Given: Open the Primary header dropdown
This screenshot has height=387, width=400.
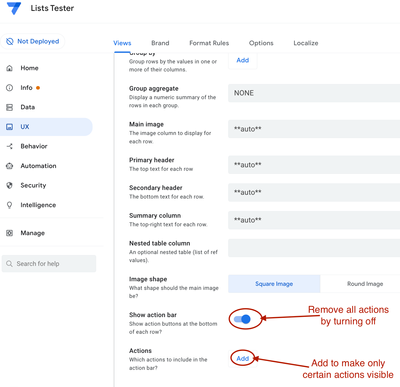Looking at the screenshot, I should click(314, 165).
